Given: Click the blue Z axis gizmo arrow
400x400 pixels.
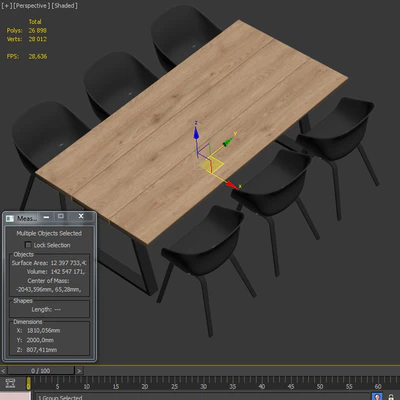Looking at the screenshot, I should tap(196, 133).
